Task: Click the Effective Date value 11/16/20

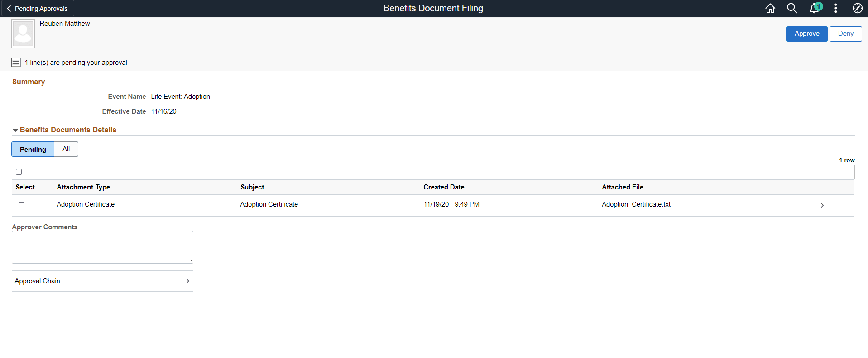Action: tap(164, 111)
